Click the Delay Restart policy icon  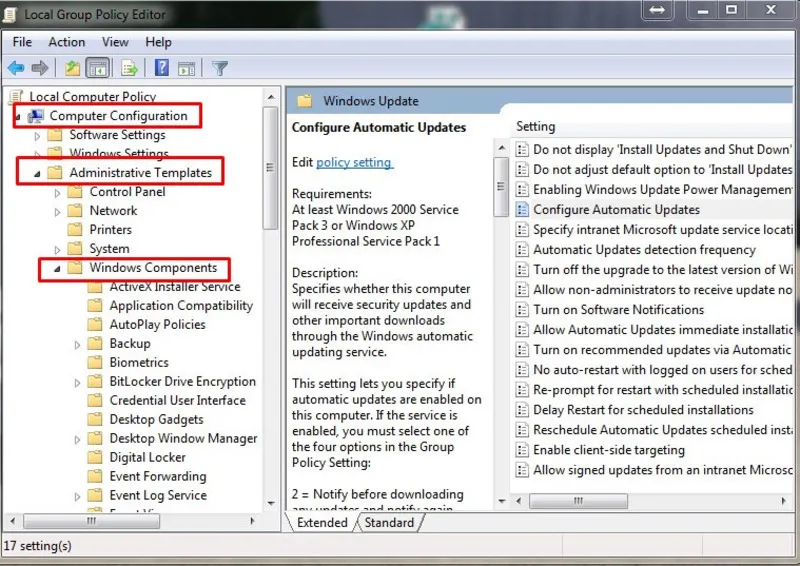(x=521, y=409)
